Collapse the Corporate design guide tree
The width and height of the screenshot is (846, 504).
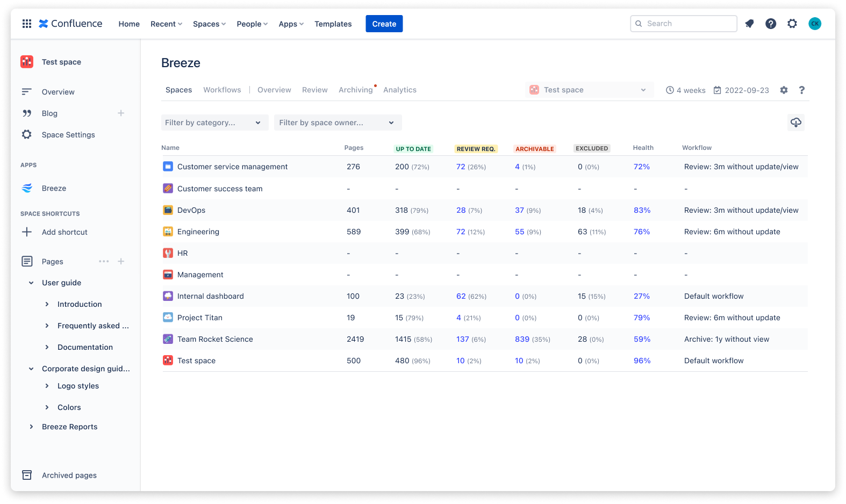pyautogui.click(x=31, y=369)
